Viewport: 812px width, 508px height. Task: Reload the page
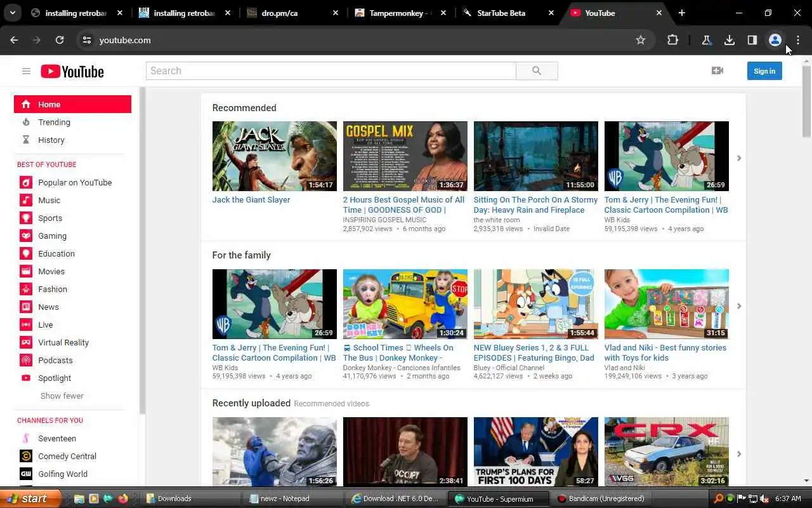pyautogui.click(x=60, y=40)
